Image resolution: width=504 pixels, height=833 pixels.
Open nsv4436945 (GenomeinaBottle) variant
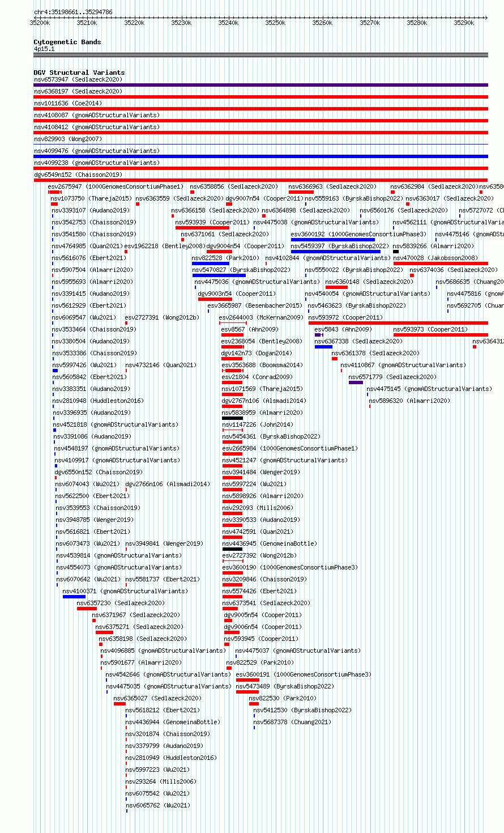(270, 543)
